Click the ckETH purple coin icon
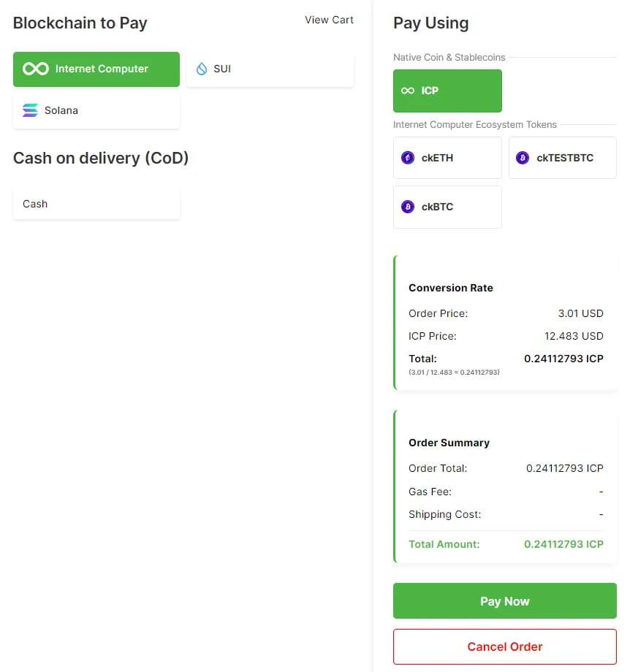Screen dimensions: 630x672 pyautogui.click(x=408, y=158)
